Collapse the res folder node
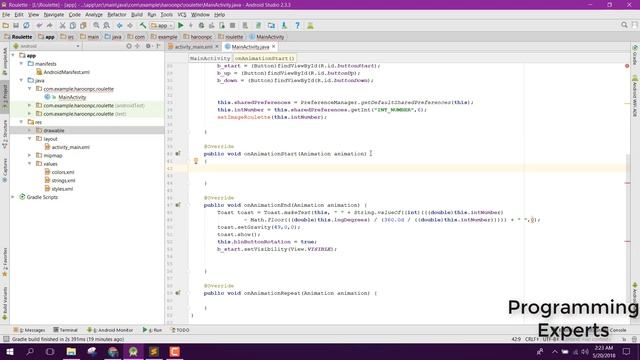 (22, 122)
